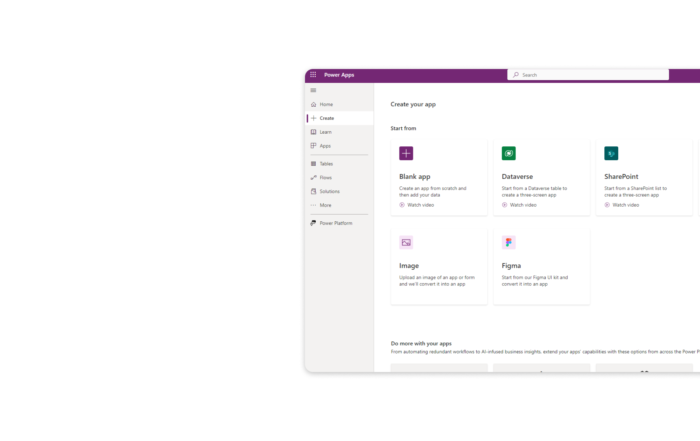Click the purple Blank app plus icon
This screenshot has width=700, height=441.
click(406, 153)
